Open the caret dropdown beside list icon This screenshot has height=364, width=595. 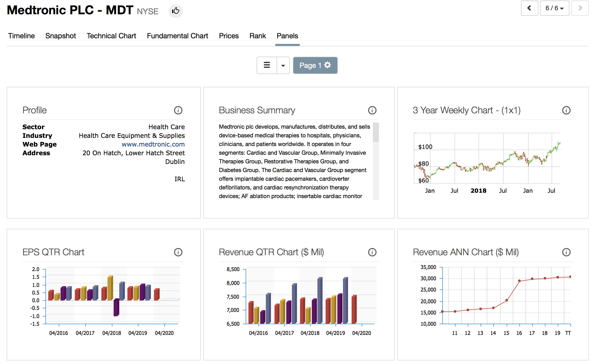coord(283,65)
